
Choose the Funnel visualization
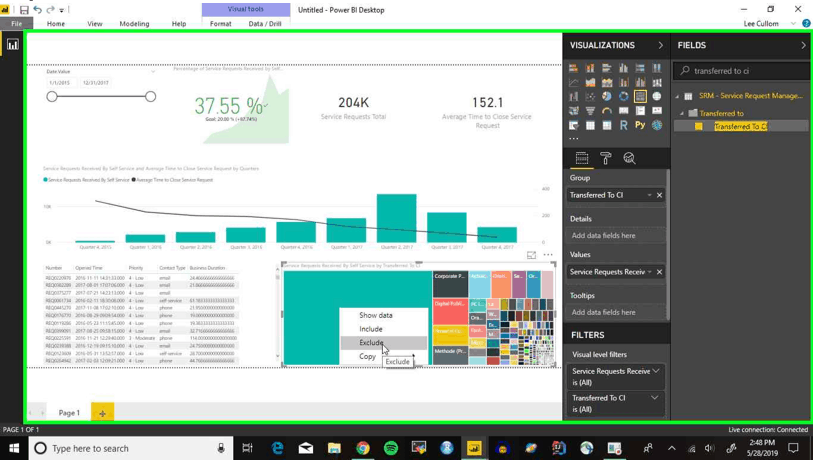590,110
